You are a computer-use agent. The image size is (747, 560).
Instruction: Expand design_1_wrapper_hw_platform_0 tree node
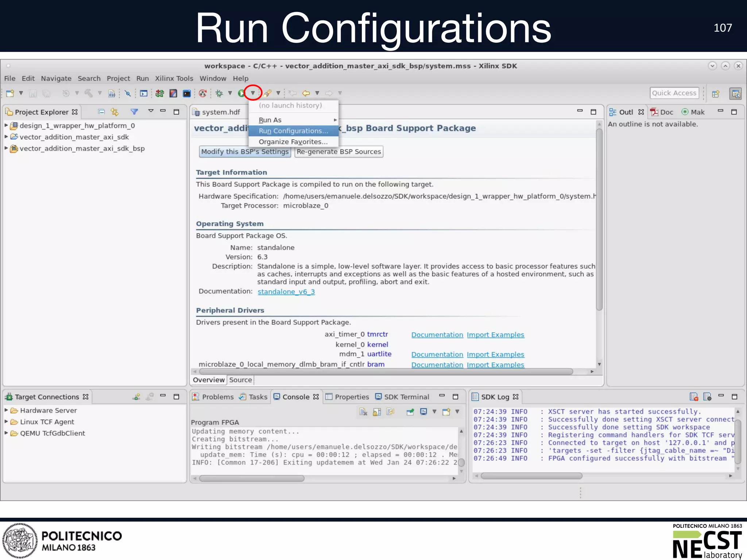[x=6, y=125]
